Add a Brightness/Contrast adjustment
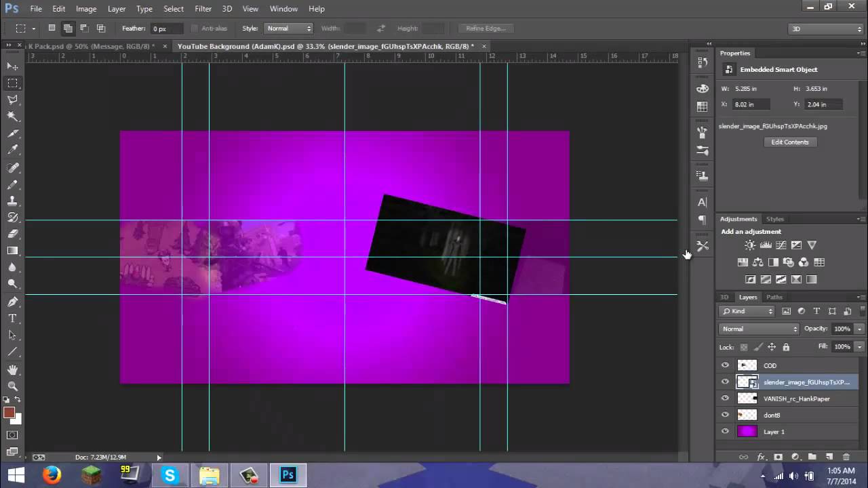868x488 pixels. point(750,245)
